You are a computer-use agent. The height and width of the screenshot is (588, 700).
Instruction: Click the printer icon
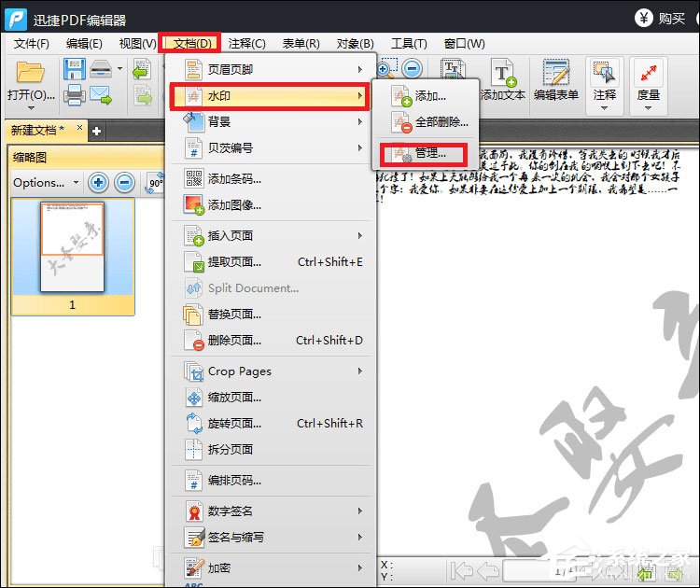point(74,94)
